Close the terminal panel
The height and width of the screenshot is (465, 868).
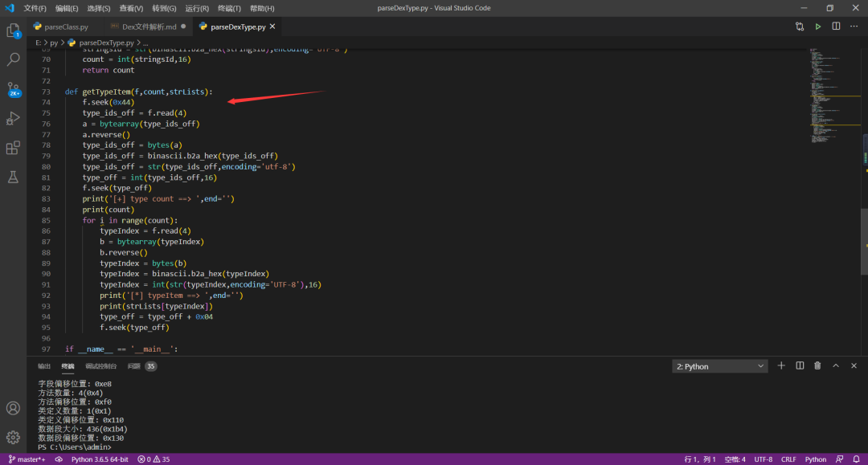pyautogui.click(x=854, y=366)
